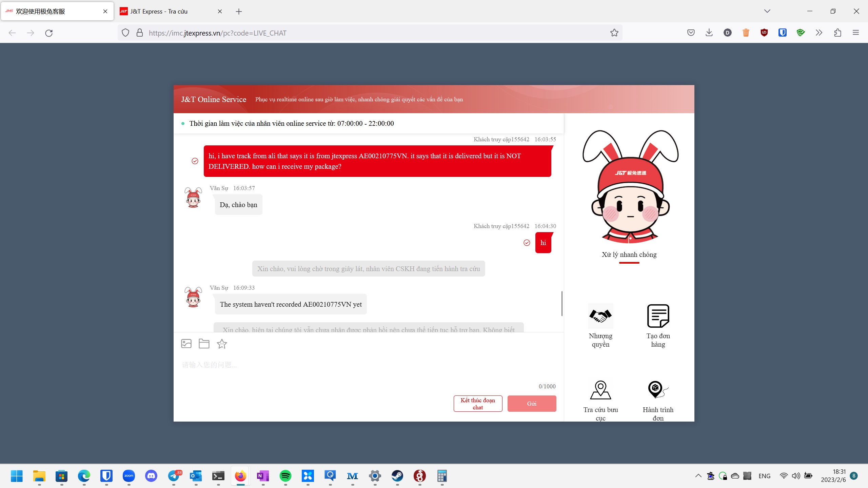The image size is (868, 488).
Task: Open the Pocket save icon
Action: point(691,33)
